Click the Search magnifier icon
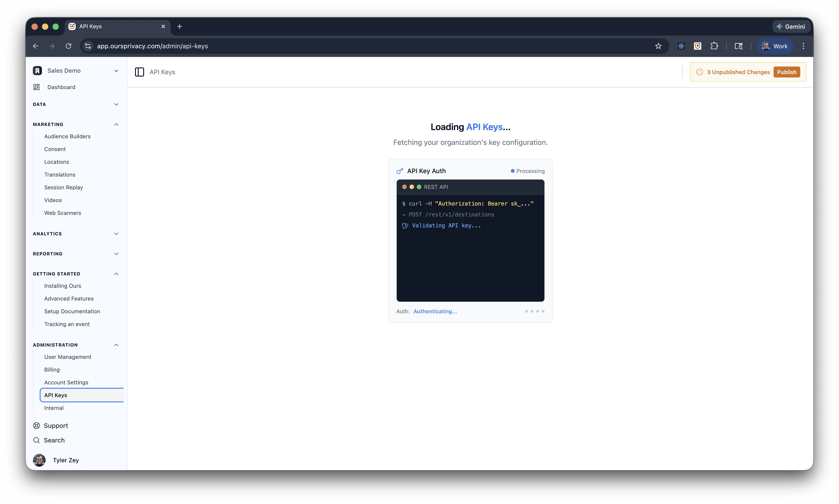The height and width of the screenshot is (504, 839). point(36,440)
